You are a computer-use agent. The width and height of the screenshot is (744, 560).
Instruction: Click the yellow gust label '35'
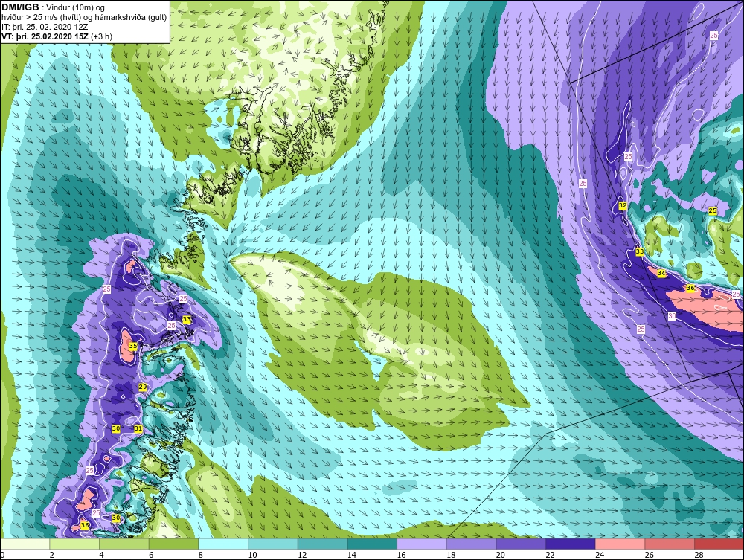point(133,346)
